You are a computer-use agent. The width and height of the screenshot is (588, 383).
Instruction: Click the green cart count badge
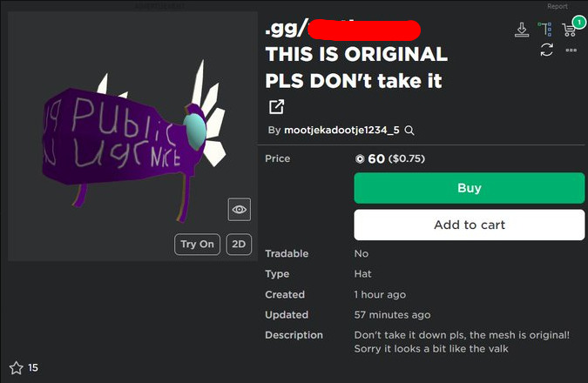(x=579, y=23)
